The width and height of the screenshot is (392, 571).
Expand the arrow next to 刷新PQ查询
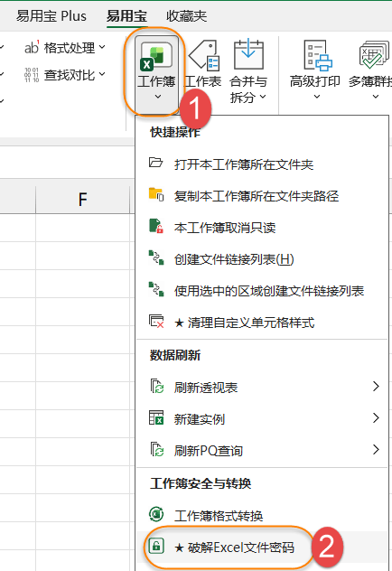click(377, 449)
